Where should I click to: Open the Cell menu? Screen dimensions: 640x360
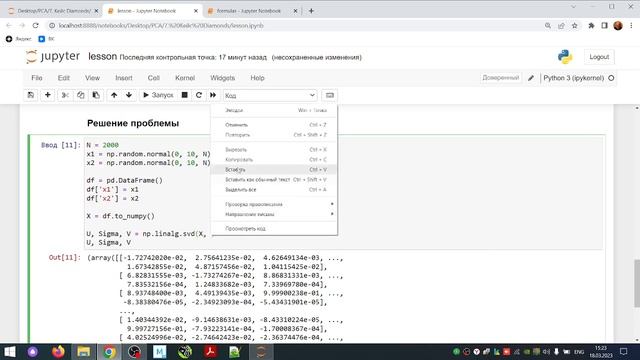coord(153,78)
